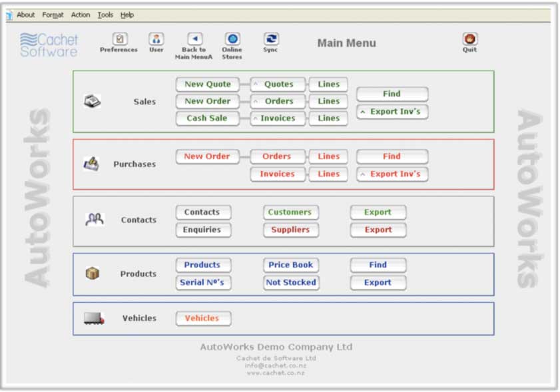The image size is (560, 392).
Task: Click the 'info@cachet.co.nz' email text
Action: tap(276, 365)
